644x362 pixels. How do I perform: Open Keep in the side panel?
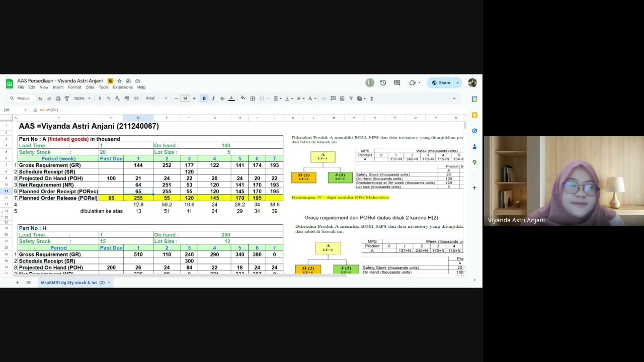(x=474, y=115)
